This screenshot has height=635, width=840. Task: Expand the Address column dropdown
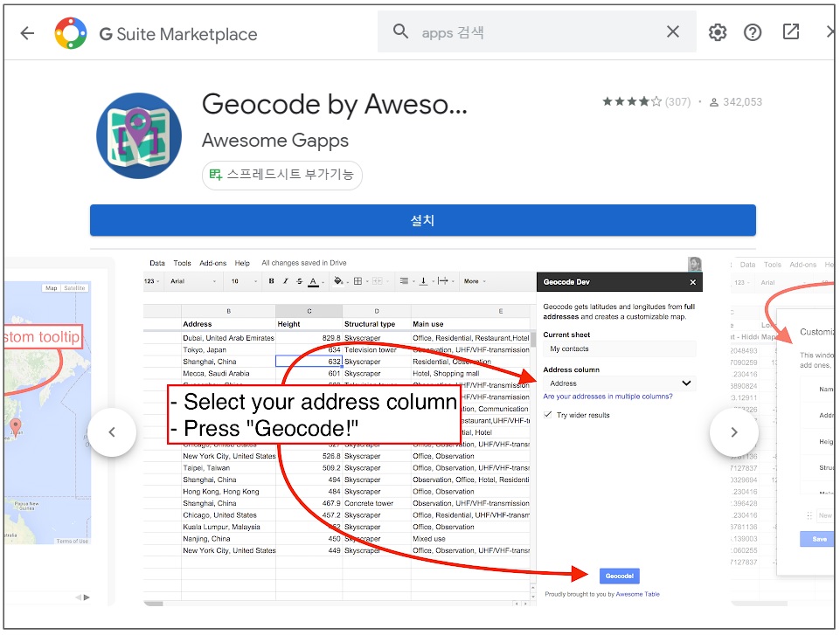[x=619, y=383]
